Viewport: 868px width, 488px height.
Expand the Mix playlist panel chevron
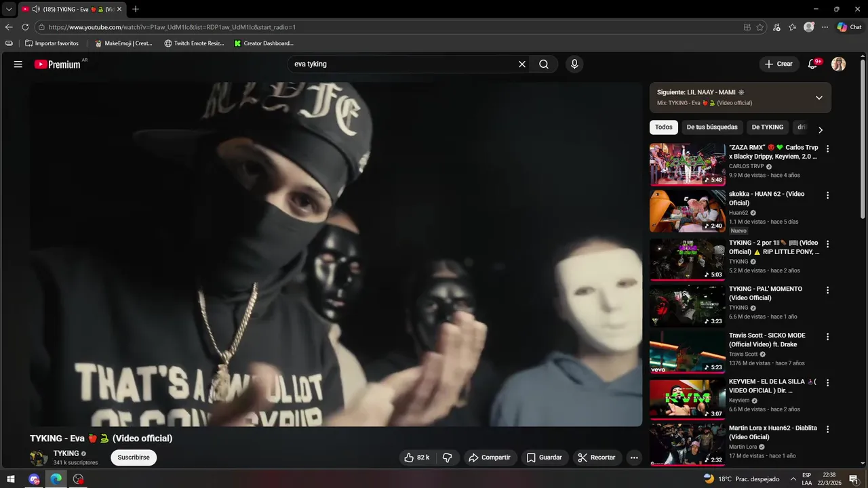click(x=818, y=98)
